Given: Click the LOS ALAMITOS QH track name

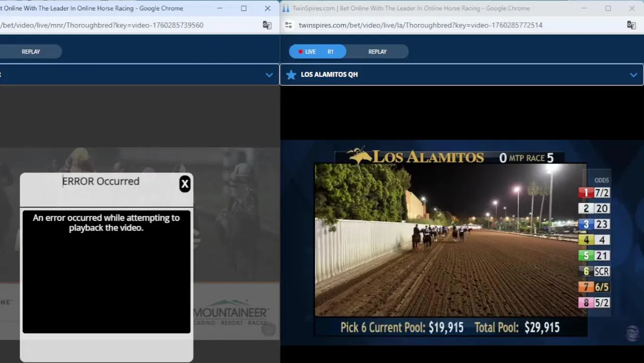Looking at the screenshot, I should 329,75.
